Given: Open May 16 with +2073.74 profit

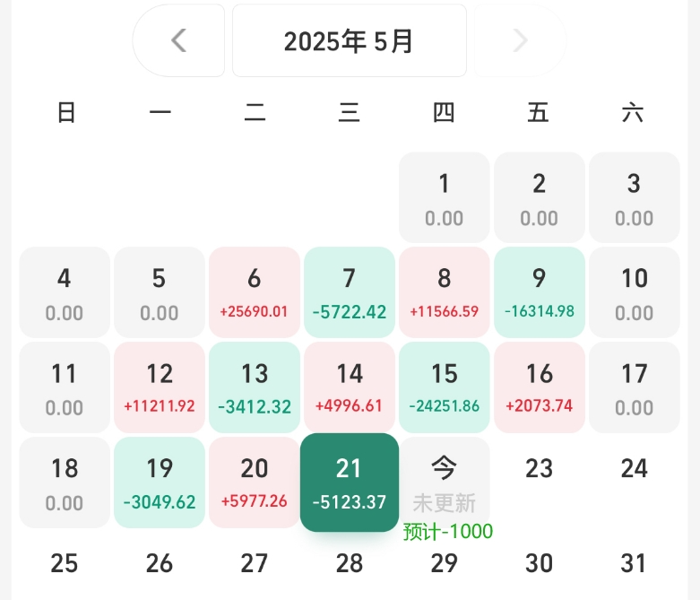Looking at the screenshot, I should 540,387.
